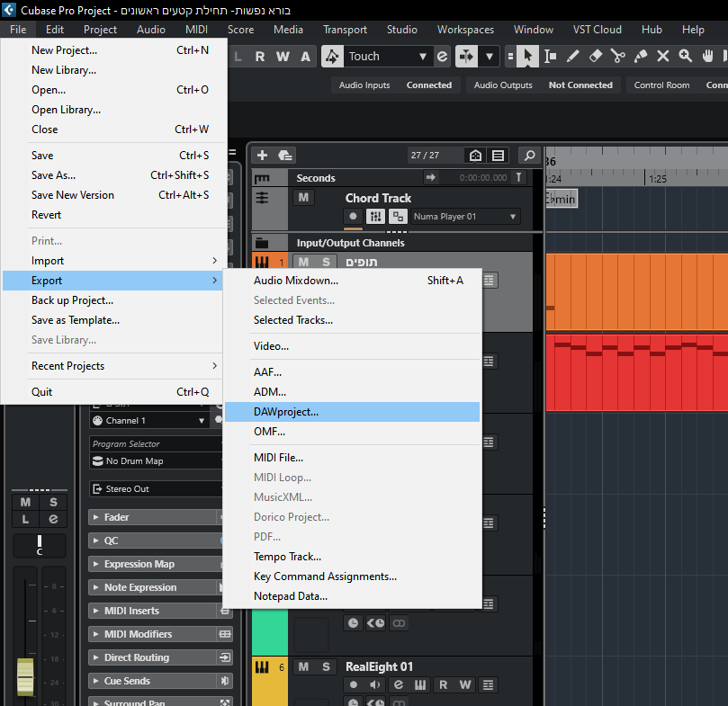
Task: Click the ruler track icon beside Seconds
Action: click(x=262, y=178)
